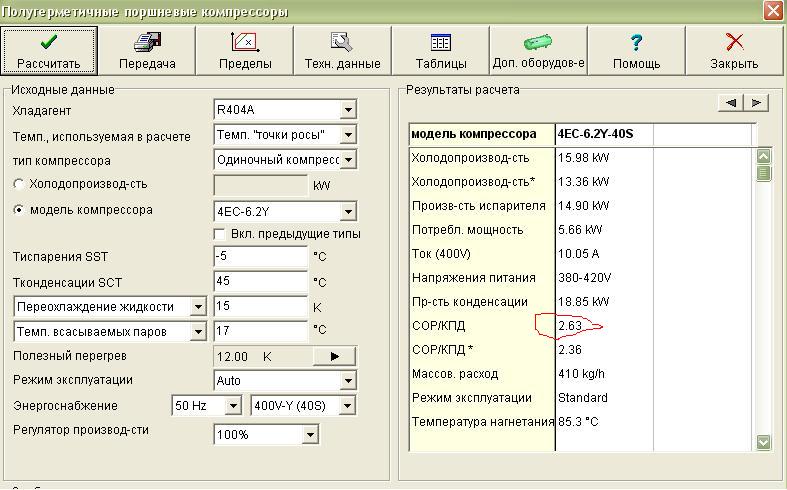Viewport: 787px width, 490px height.
Task: Click the Standard operating mode value
Action: pyautogui.click(x=583, y=398)
